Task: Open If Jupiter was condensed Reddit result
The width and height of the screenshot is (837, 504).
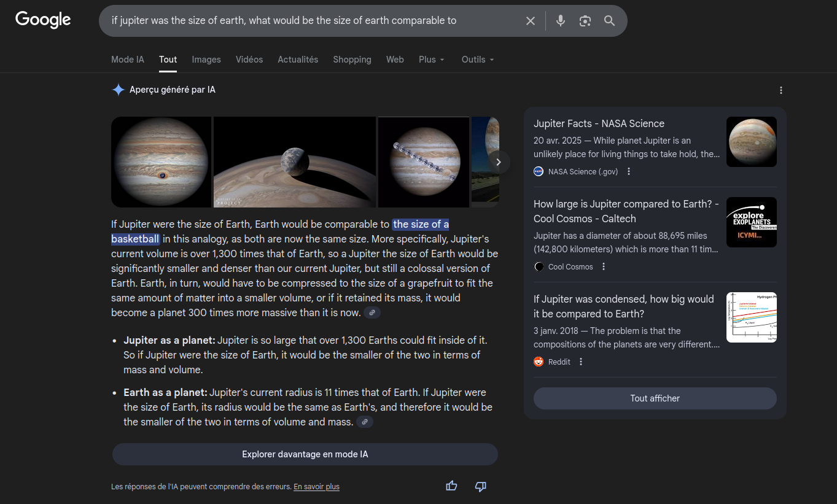Action: point(624,306)
